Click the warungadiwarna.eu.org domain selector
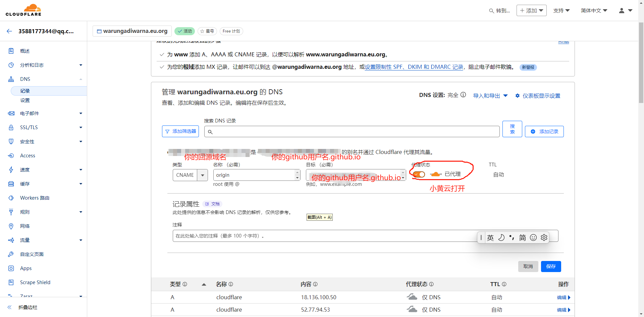The width and height of the screenshot is (644, 317). click(x=132, y=31)
